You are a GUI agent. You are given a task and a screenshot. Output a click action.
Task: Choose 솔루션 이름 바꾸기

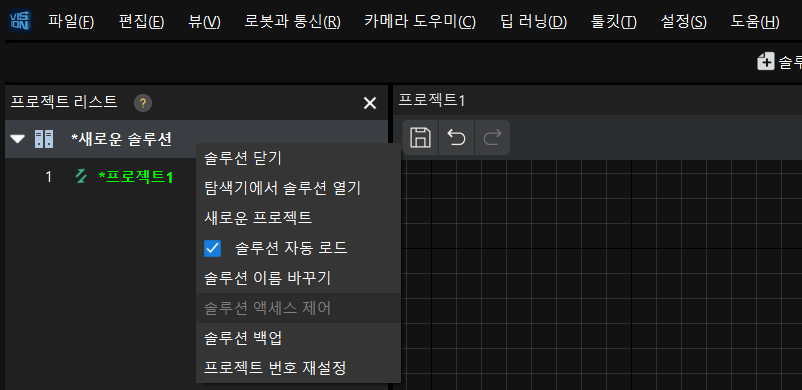coord(298,278)
